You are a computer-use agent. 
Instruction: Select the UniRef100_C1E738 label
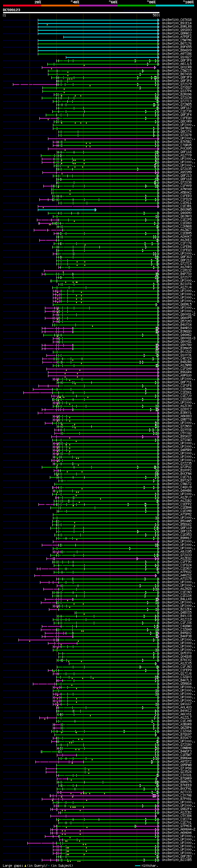click(177, 111)
